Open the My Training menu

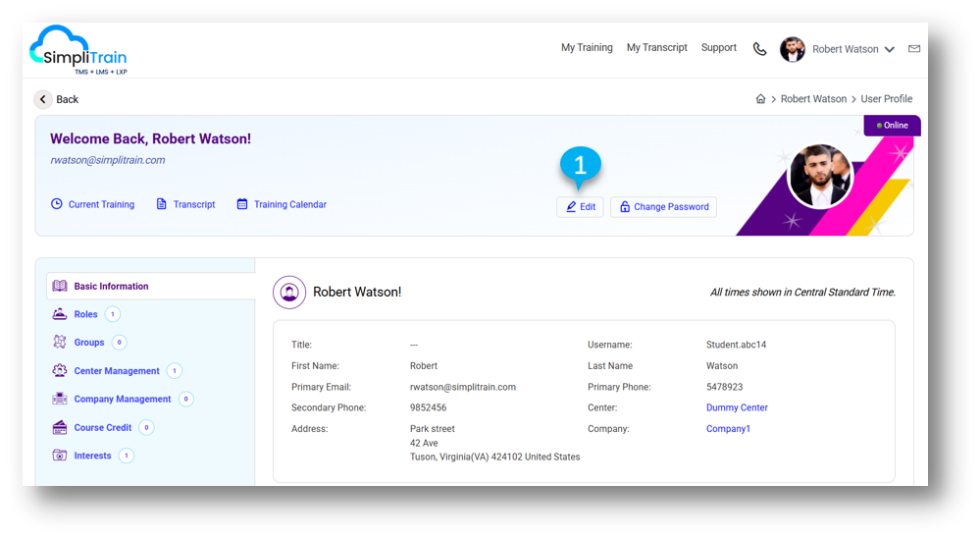[587, 48]
